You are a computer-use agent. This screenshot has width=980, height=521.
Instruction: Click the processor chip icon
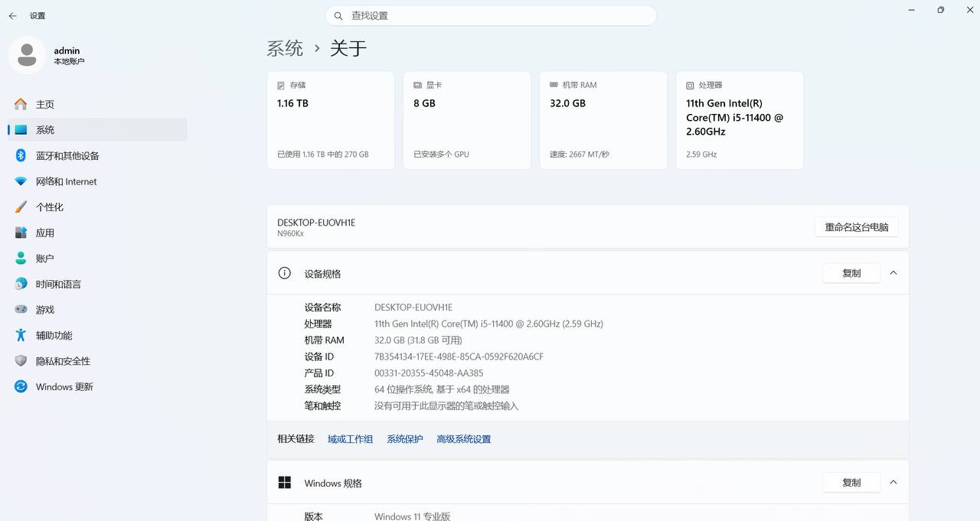pyautogui.click(x=690, y=85)
